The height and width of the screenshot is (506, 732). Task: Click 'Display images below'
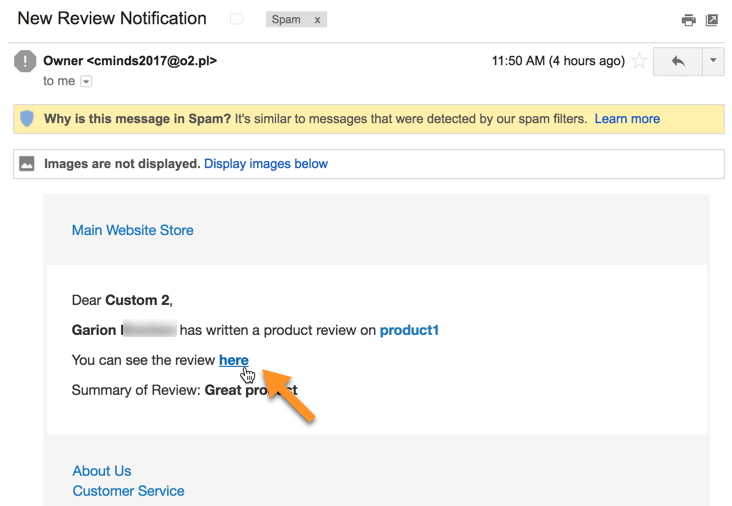point(266,163)
